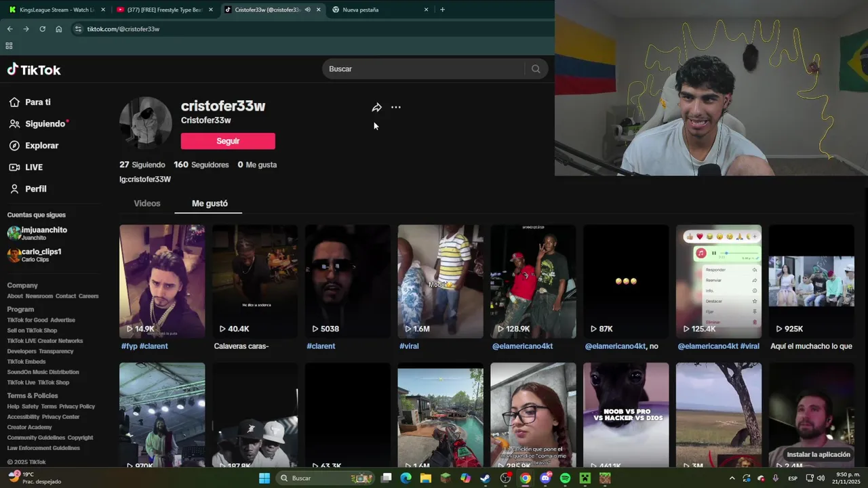Open Spotify from taskbar
Viewport: 868px width, 488px height.
coord(566,478)
